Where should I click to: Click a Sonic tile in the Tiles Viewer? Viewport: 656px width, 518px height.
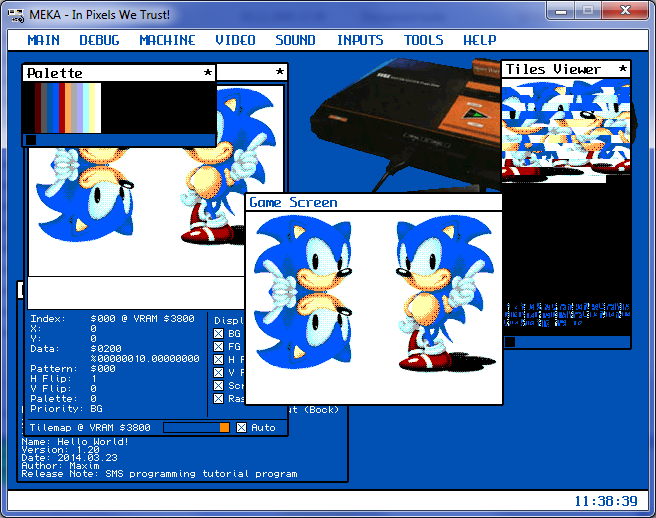click(x=560, y=130)
